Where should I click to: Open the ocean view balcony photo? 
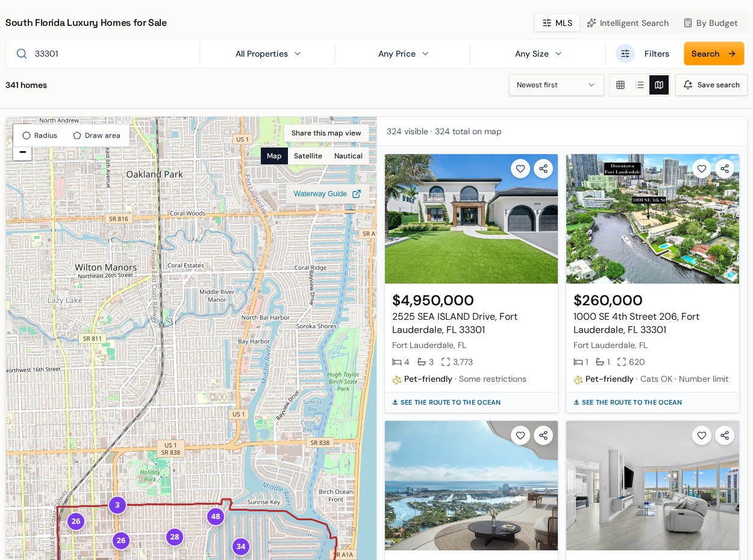tap(471, 485)
